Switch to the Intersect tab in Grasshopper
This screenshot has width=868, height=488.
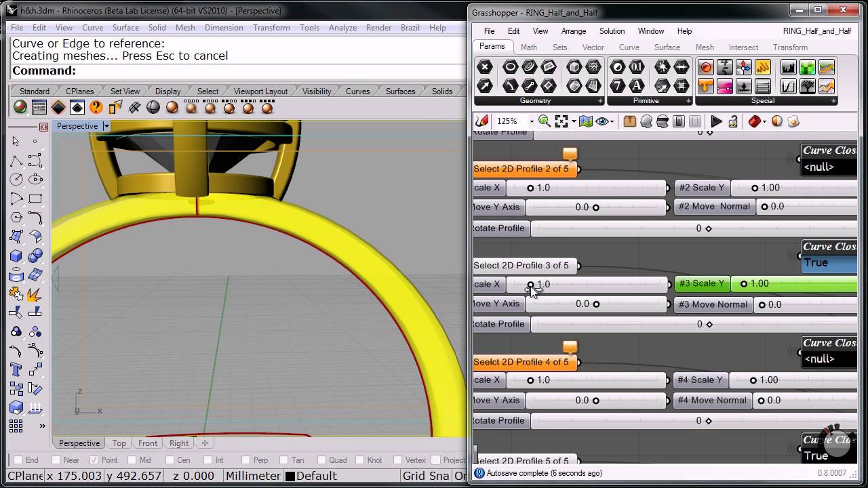coord(743,47)
